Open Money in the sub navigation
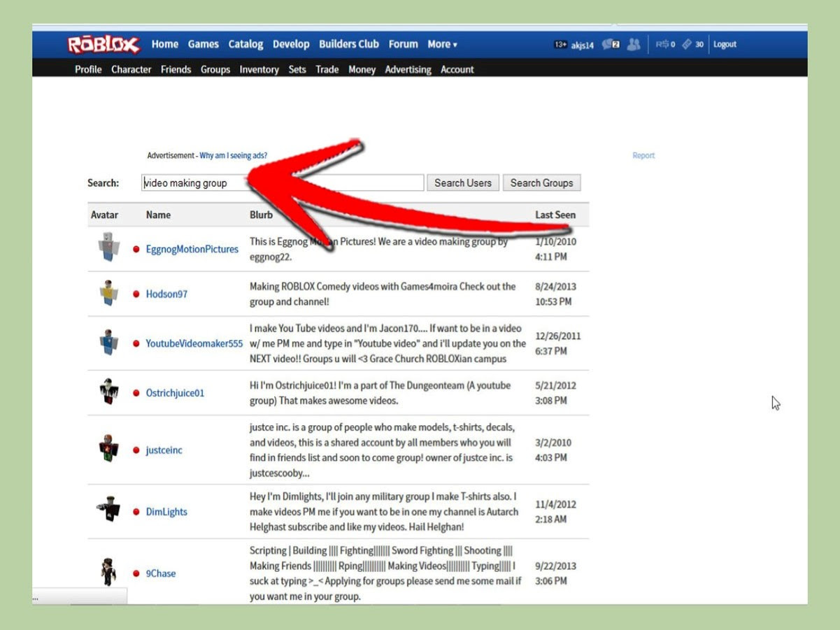The image size is (840, 630). [362, 69]
